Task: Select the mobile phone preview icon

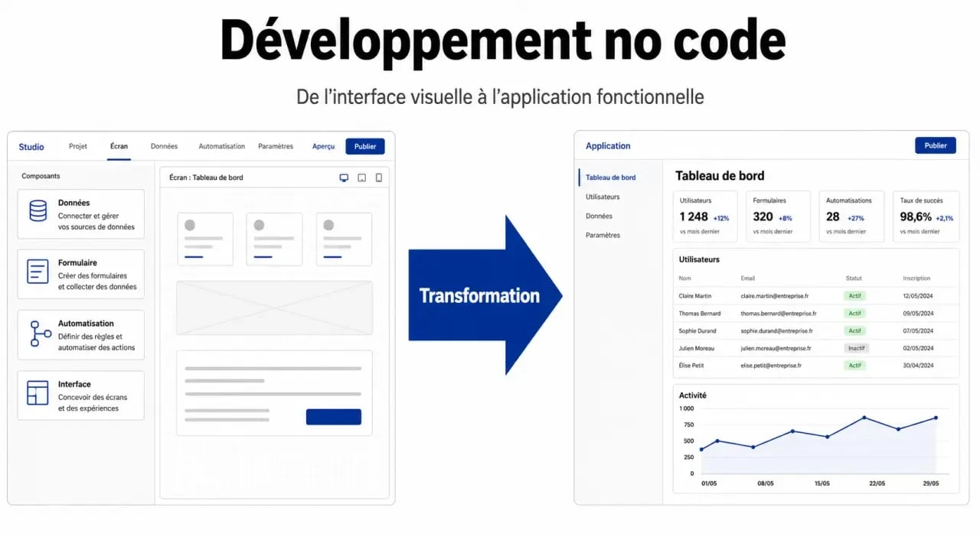Action: pyautogui.click(x=378, y=177)
